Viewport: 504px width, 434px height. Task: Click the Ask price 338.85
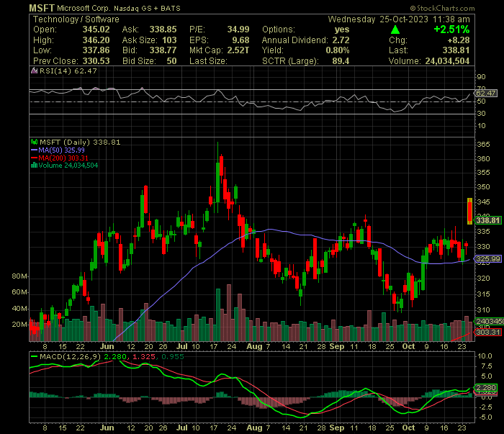point(163,30)
